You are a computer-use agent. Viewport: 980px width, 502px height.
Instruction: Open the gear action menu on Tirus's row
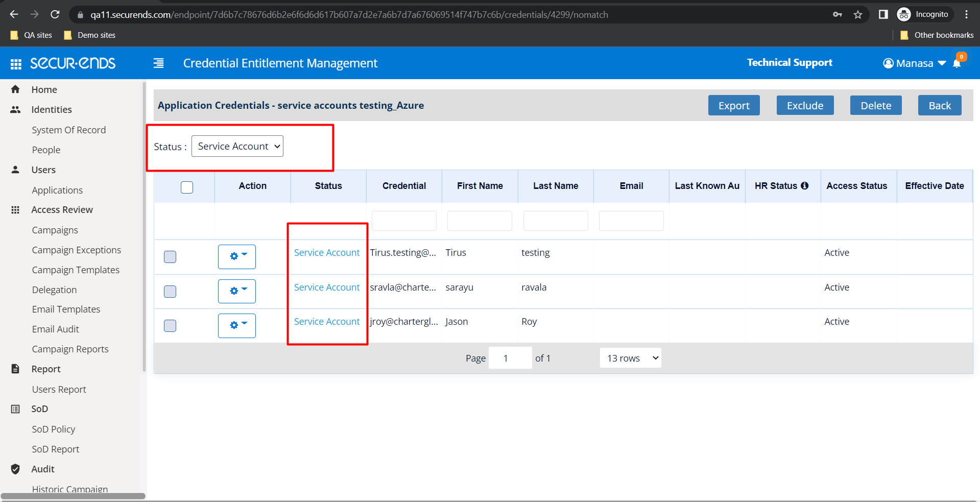point(236,256)
